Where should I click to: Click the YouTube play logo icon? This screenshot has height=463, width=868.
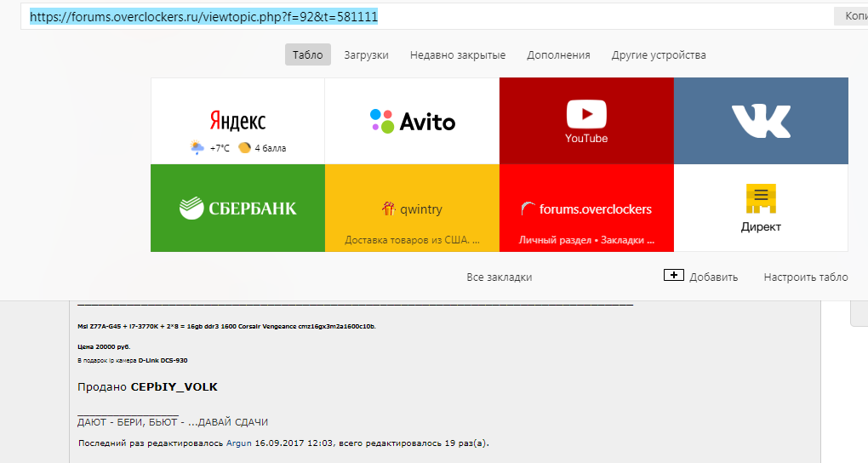coord(586,114)
